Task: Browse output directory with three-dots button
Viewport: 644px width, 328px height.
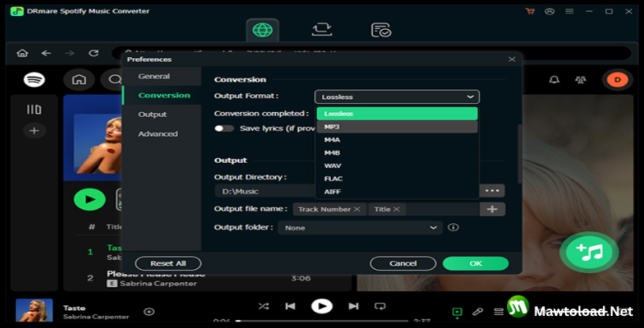Action: coord(492,191)
